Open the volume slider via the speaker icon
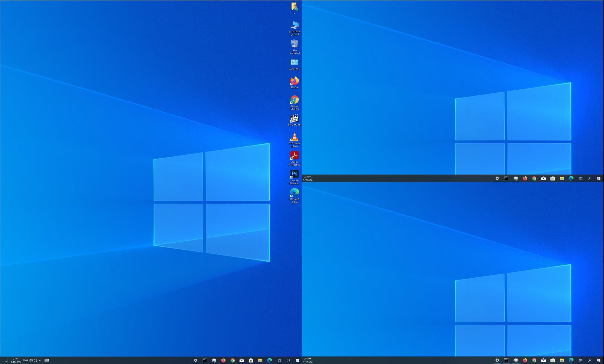Viewport: 604px width, 364px height. 31,360
